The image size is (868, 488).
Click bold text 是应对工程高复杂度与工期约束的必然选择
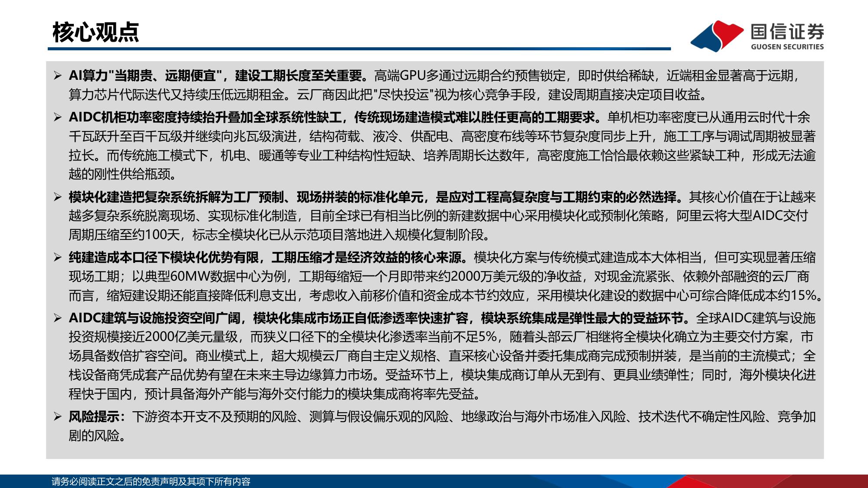556,197
